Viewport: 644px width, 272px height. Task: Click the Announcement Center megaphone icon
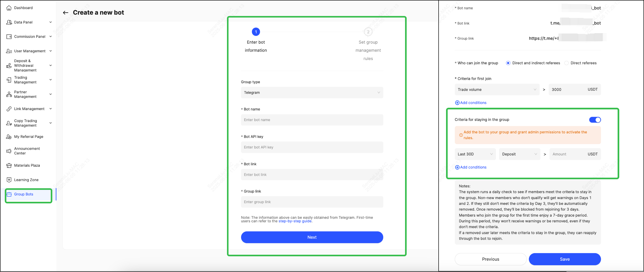click(x=9, y=151)
